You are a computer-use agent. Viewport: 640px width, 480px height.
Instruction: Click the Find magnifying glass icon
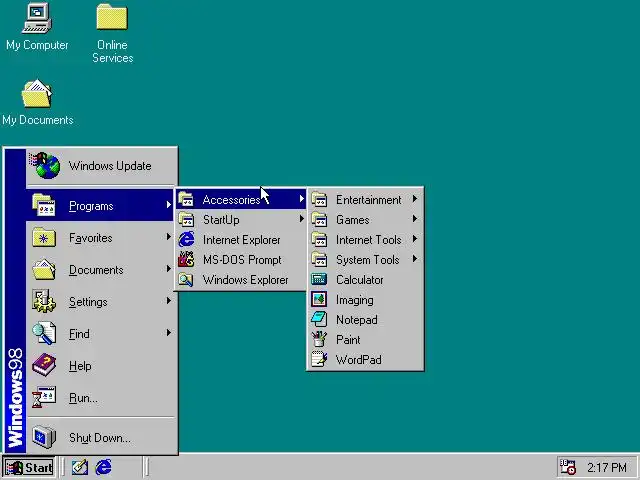point(44,333)
